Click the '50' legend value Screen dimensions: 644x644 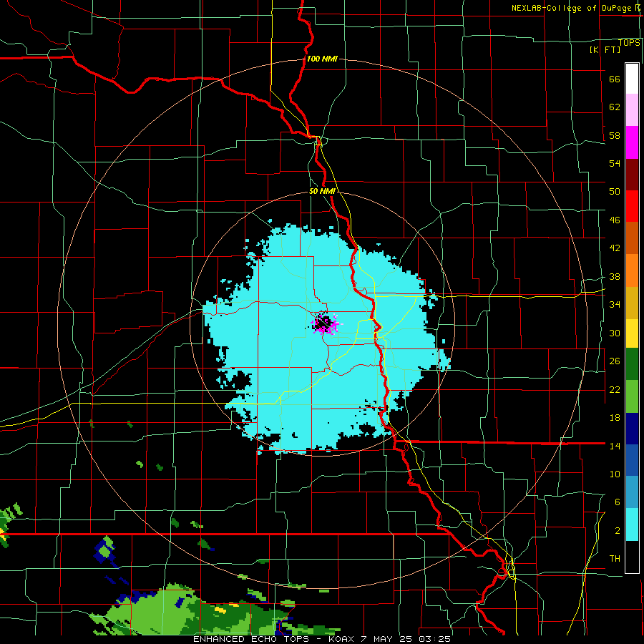615,192
